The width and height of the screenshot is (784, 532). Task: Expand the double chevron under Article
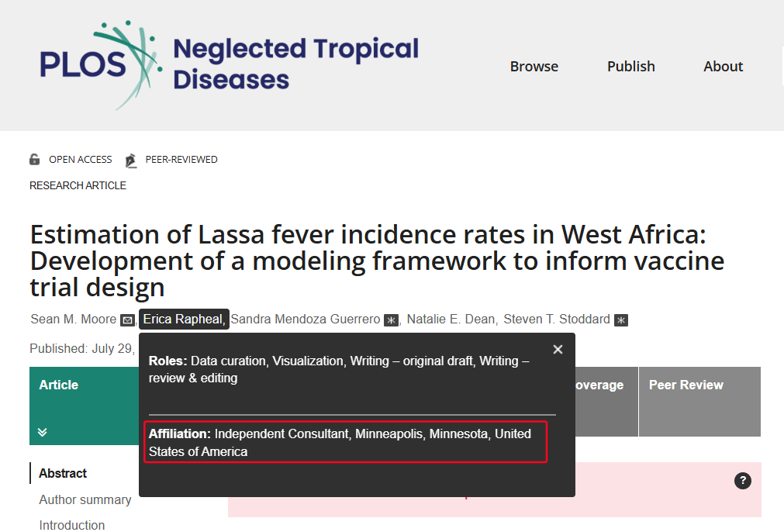(43, 432)
